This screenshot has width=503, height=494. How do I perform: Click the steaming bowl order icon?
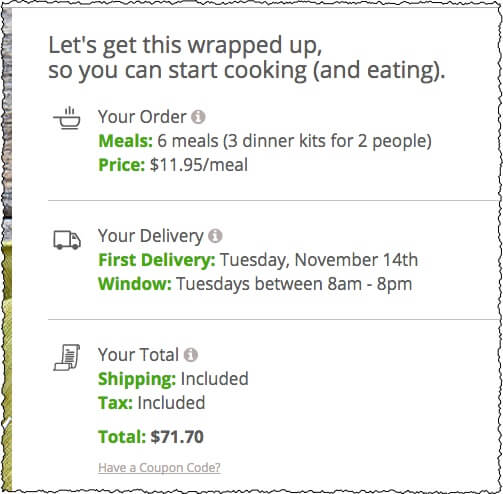click(67, 118)
